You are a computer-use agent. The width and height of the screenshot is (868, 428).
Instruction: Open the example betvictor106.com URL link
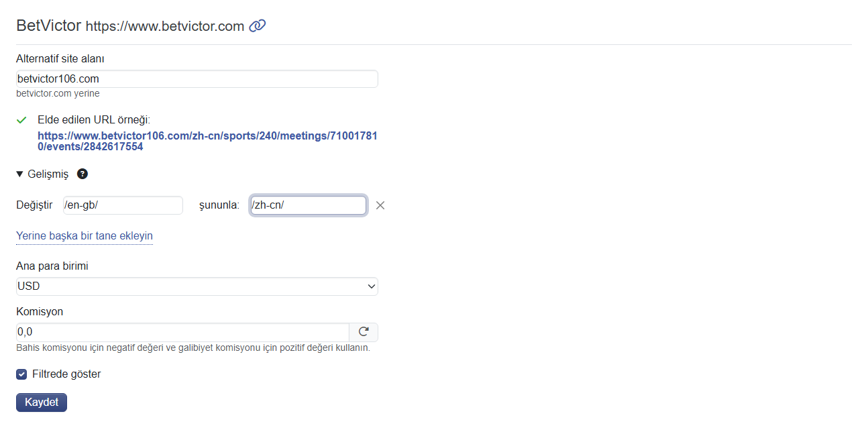(207, 141)
